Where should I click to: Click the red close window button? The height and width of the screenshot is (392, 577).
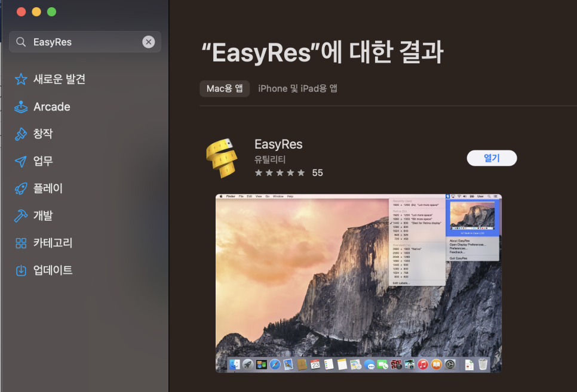(22, 12)
